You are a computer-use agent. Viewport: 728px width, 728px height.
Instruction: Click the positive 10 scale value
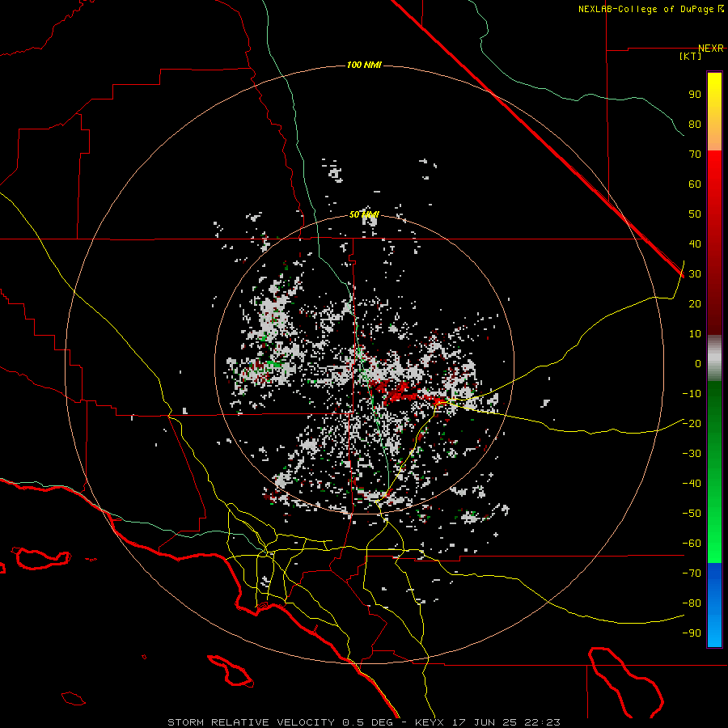(x=695, y=334)
